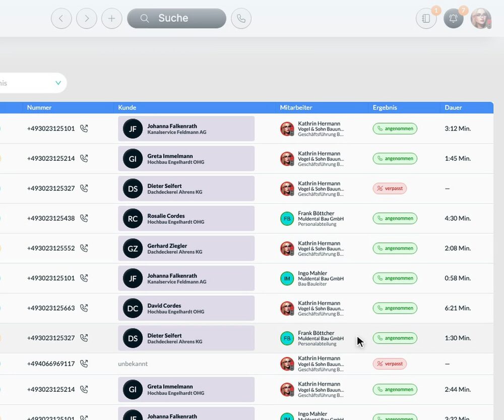Click the angenommen badge in the 6:21 Min. row
The height and width of the screenshot is (420, 504).
coord(395,308)
